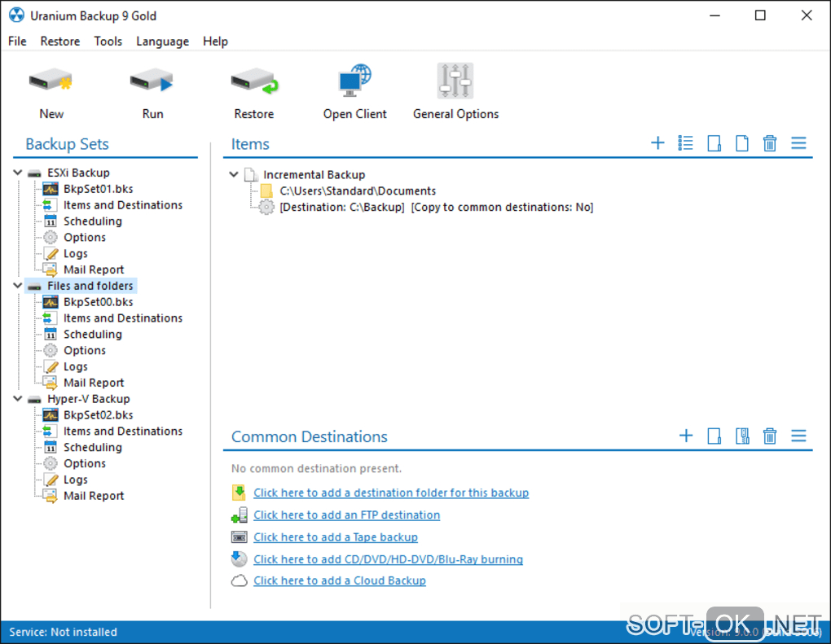The image size is (831, 644).
Task: Open Options under Hyper-V Backup
Action: tap(85, 463)
